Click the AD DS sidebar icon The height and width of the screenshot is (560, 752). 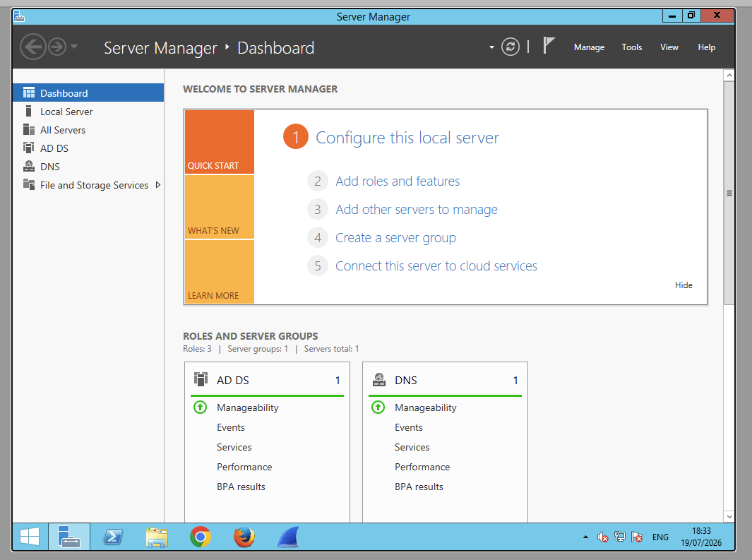coord(29,148)
